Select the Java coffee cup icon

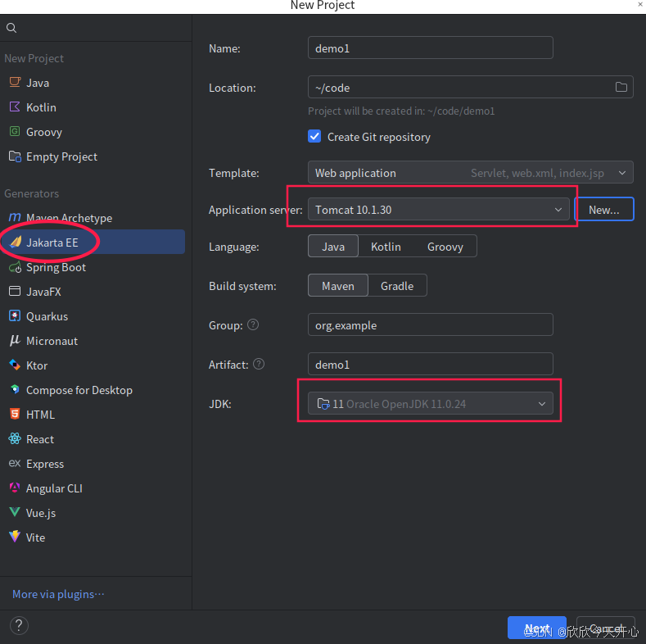point(15,83)
